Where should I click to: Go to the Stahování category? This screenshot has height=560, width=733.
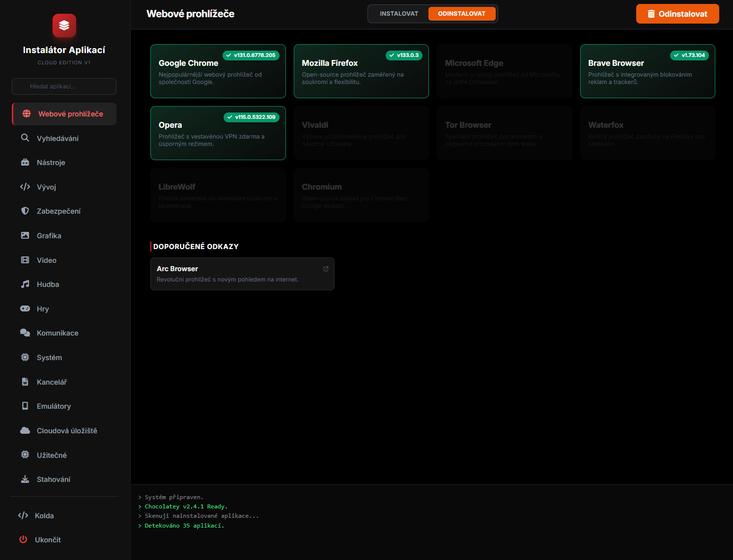pyautogui.click(x=64, y=479)
